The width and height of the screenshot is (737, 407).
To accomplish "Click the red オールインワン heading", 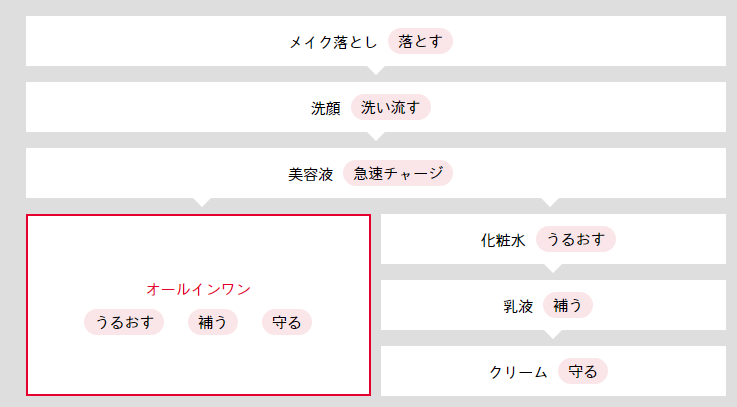I will pos(198,289).
